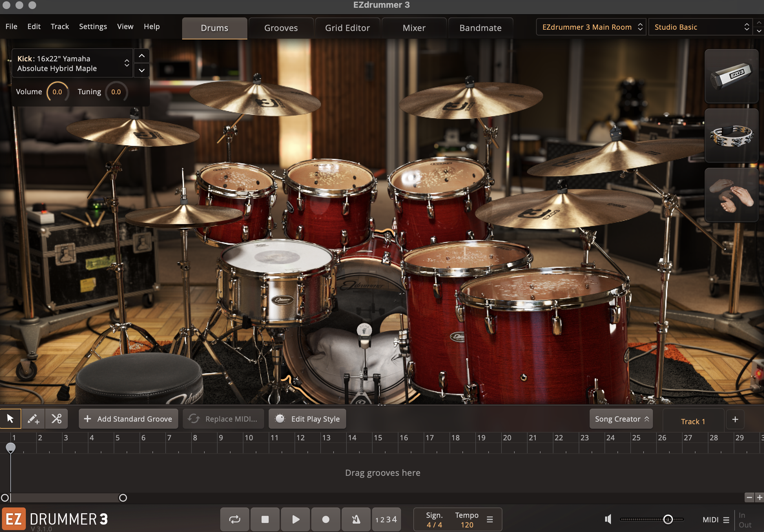Viewport: 764px width, 532px height.
Task: Zoom out the timeline
Action: 749,497
